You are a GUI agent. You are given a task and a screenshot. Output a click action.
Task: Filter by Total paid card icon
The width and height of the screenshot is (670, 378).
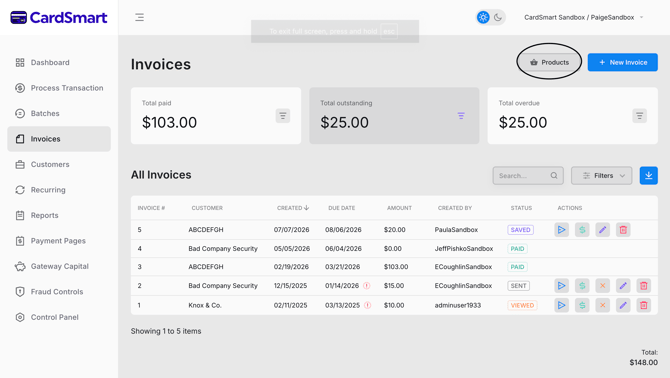click(282, 116)
